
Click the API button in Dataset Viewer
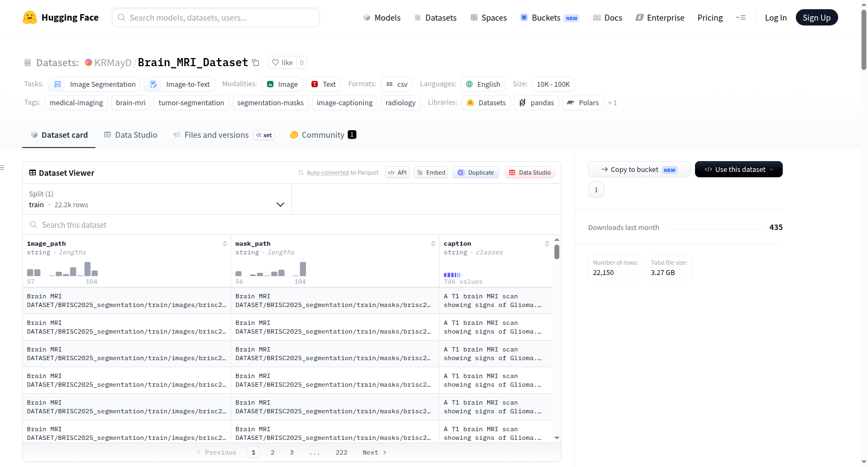(x=397, y=172)
